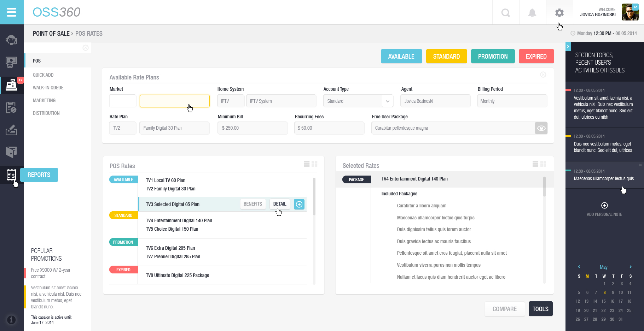
Task: Select Walk-In Queue menu item
Action: [48, 88]
